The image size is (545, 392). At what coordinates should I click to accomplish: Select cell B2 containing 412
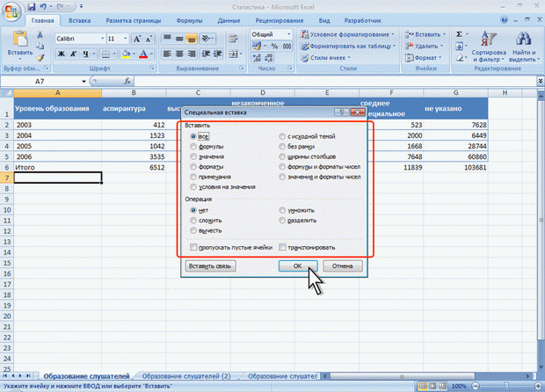click(x=134, y=125)
